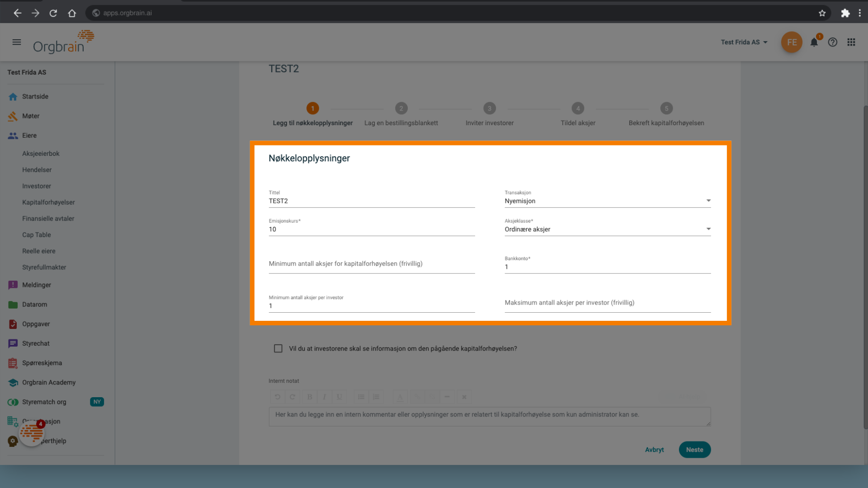Open the Test Frida AS company switcher

coord(744,42)
